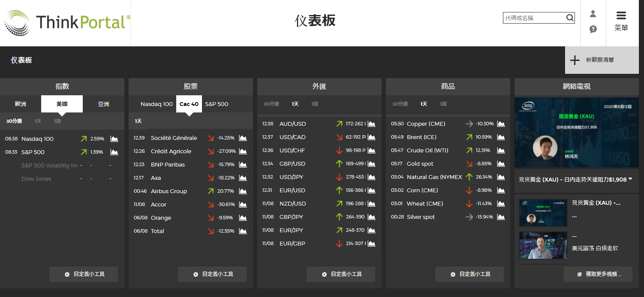Open chart icon for BNP Paribas
Screen dimensions: 644x297
243,164
